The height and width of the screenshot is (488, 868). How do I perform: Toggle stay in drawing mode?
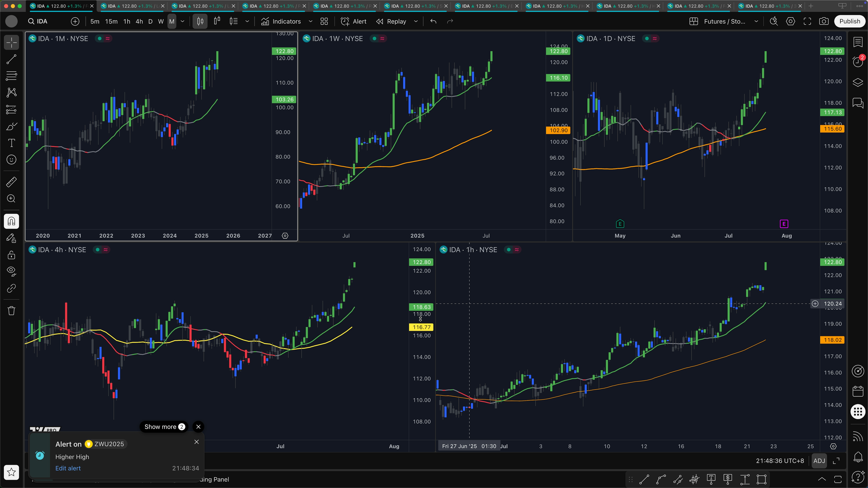[12, 238]
